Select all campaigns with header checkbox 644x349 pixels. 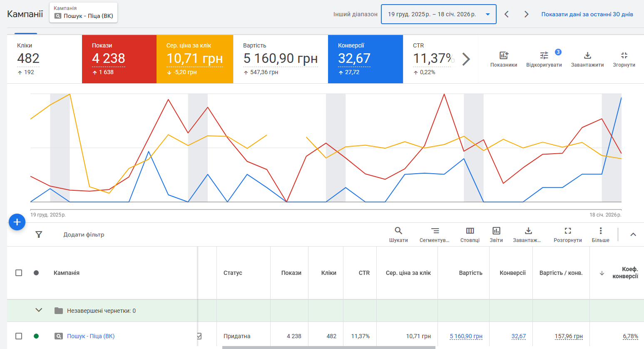pos(19,273)
